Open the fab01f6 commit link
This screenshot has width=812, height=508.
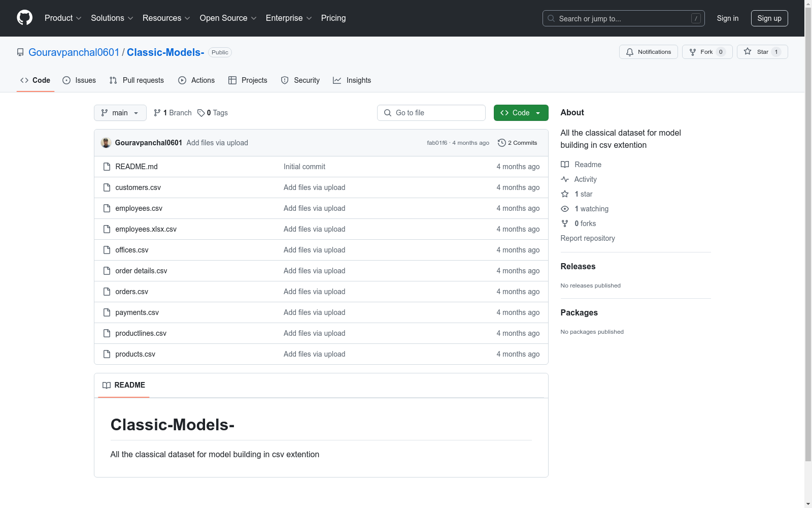[x=437, y=143]
